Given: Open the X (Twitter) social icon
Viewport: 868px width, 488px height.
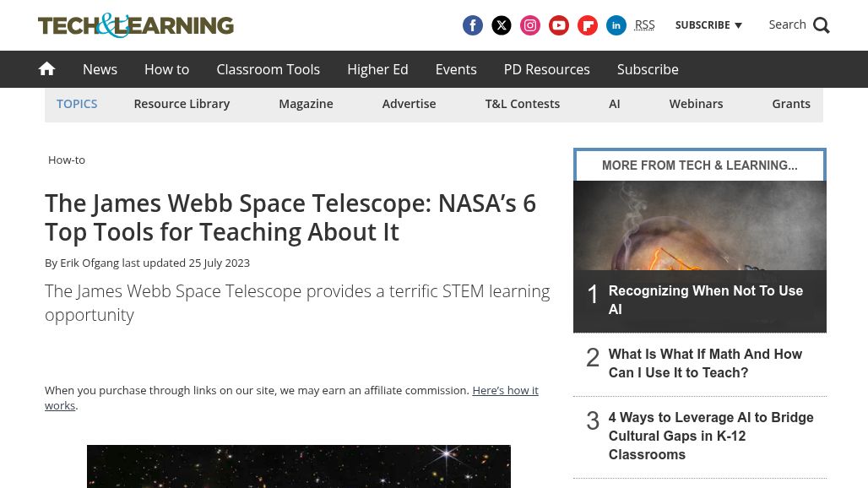Looking at the screenshot, I should [x=501, y=25].
